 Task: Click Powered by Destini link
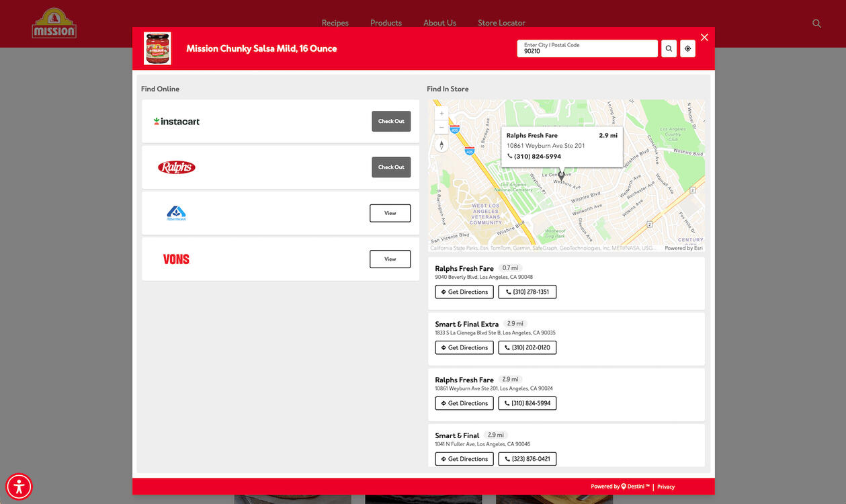[x=620, y=487]
